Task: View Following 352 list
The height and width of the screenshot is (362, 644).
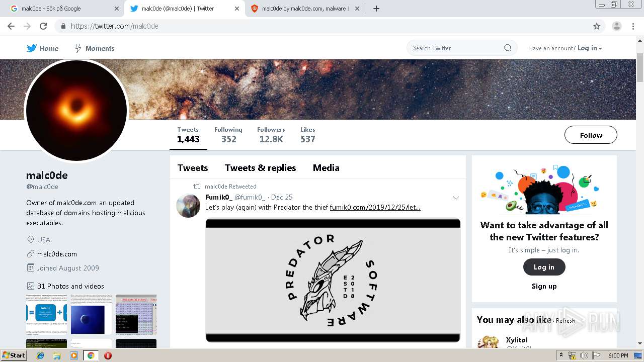Action: tap(228, 135)
